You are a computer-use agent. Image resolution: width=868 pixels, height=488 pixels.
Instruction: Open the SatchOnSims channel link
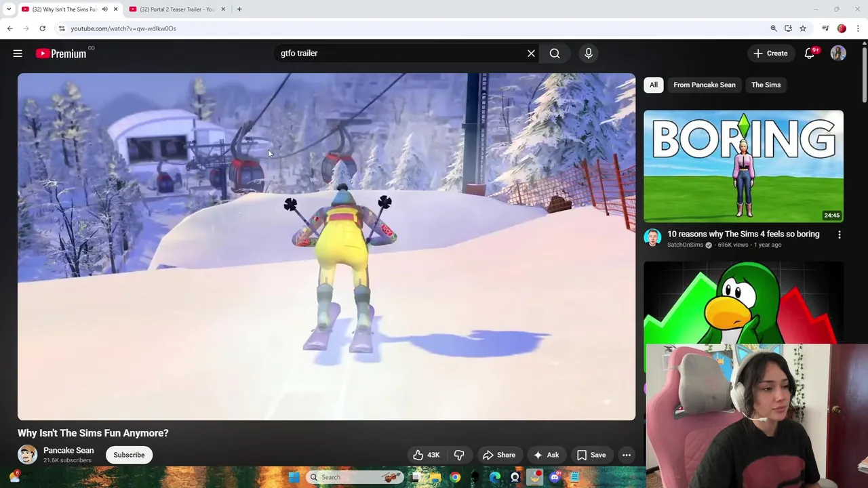pyautogui.click(x=685, y=245)
